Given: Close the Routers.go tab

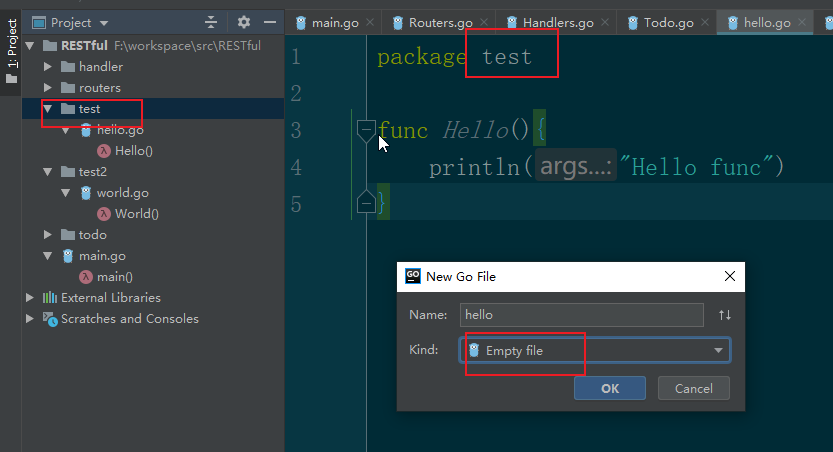Looking at the screenshot, I should (x=484, y=22).
